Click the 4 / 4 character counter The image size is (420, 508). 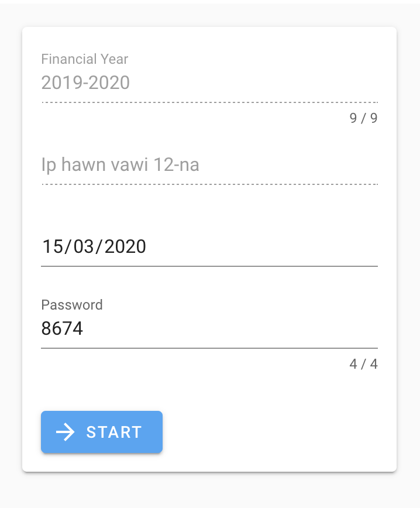pos(363,363)
